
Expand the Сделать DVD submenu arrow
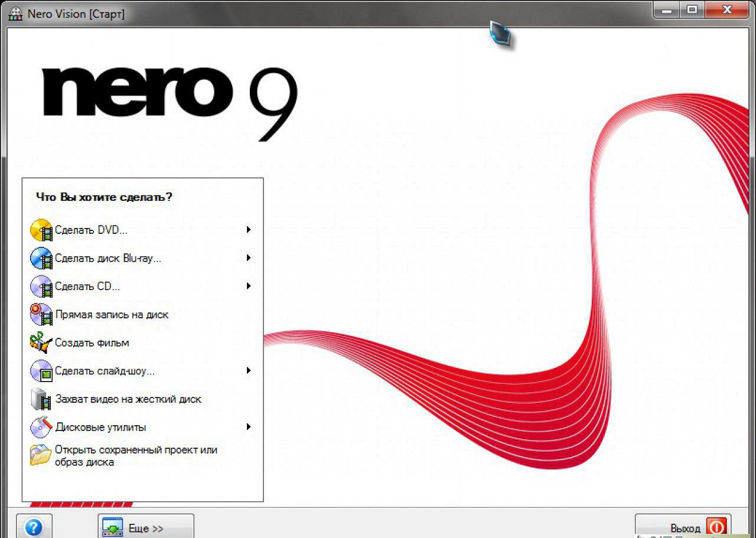coord(249,230)
